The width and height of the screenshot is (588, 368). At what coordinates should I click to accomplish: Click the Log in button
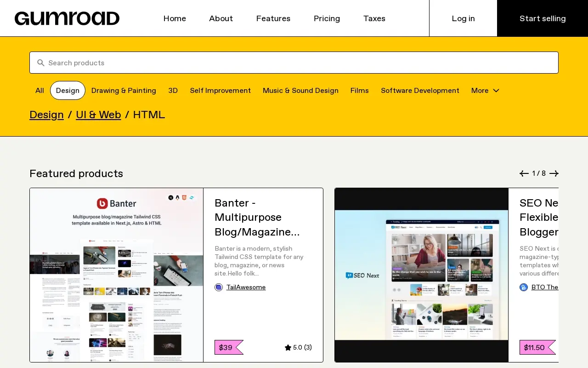(x=463, y=18)
